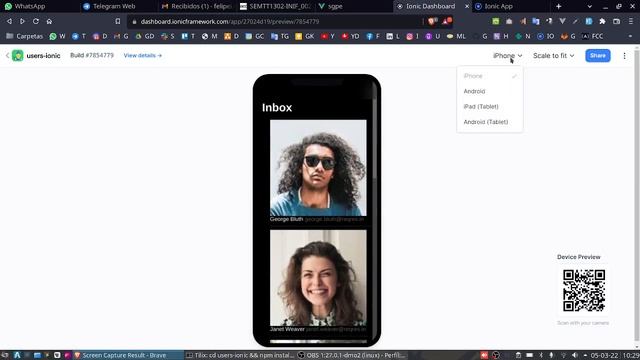Open the TG bookmark
This screenshot has width=640, height=360.
(x=280, y=36)
